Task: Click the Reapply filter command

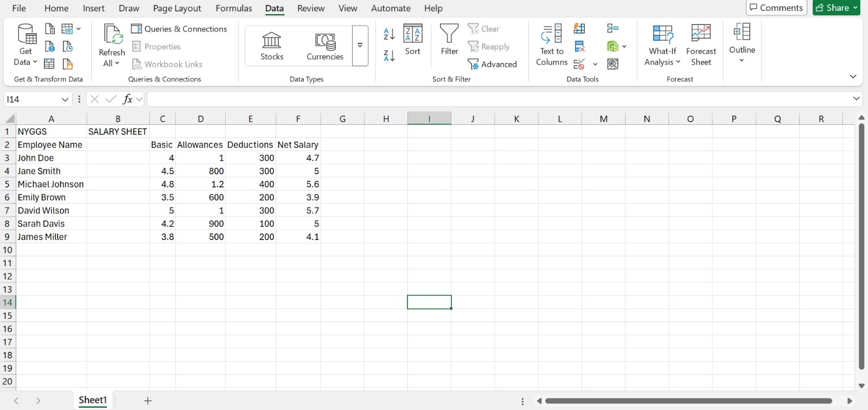Action: (489, 47)
